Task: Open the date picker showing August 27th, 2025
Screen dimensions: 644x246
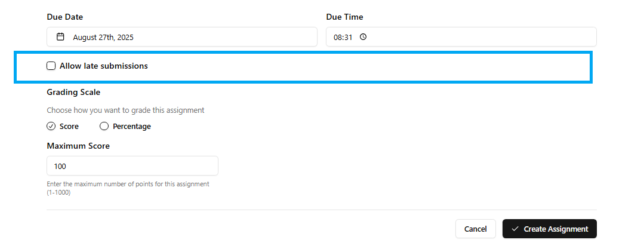Action: (x=182, y=37)
